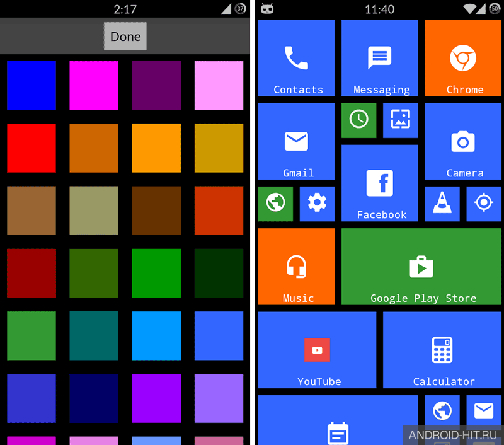The height and width of the screenshot is (445, 504).
Task: Open the Facebook tile
Action: point(380,183)
